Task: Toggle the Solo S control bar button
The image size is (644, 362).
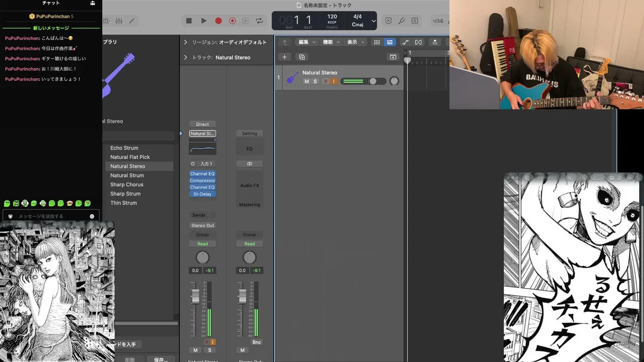Action: pos(415,21)
